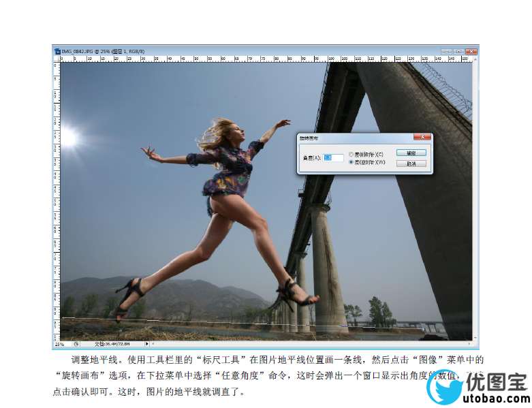Viewport: 532px width, 408px height.
Task: Maximize the IMG_0842.JPG document window
Action: click(458, 52)
